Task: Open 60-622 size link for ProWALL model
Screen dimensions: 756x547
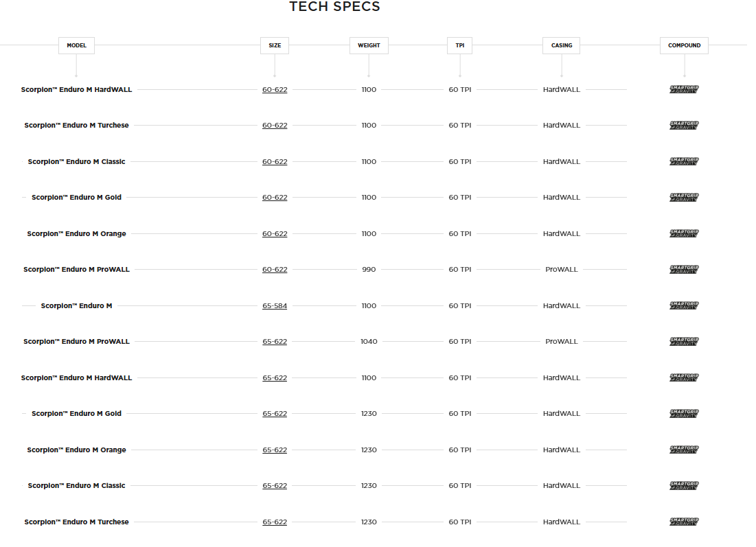Action: (275, 270)
